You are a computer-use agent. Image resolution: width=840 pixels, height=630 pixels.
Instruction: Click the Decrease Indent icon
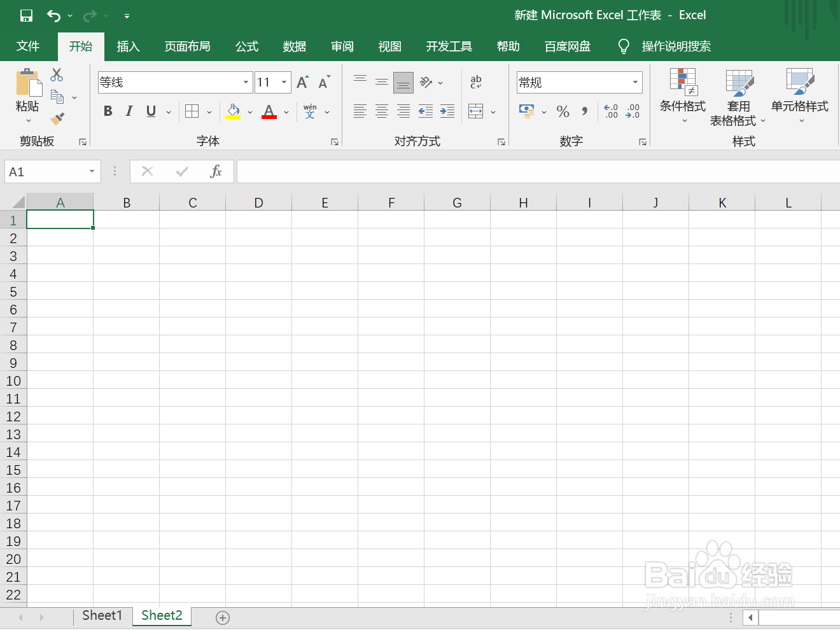click(x=426, y=111)
